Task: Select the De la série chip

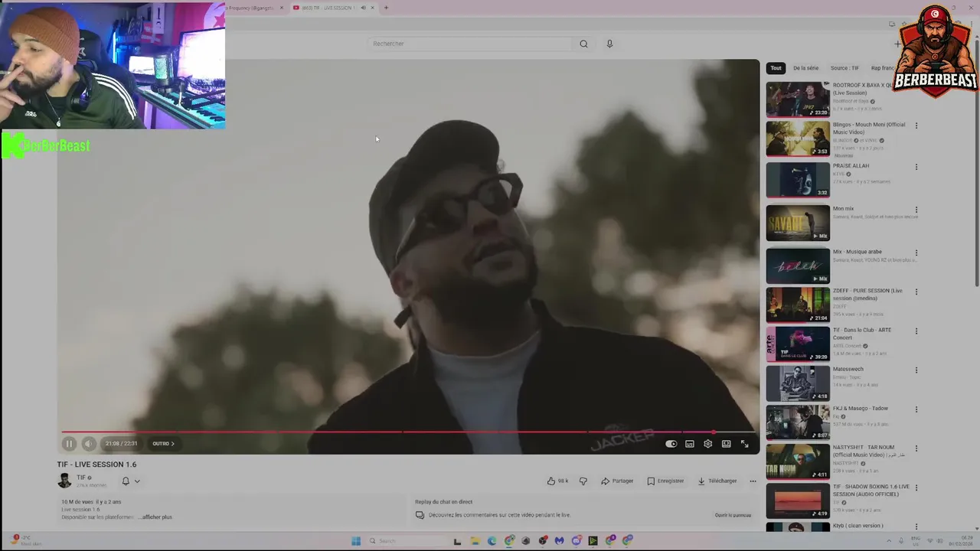Action: (x=805, y=68)
